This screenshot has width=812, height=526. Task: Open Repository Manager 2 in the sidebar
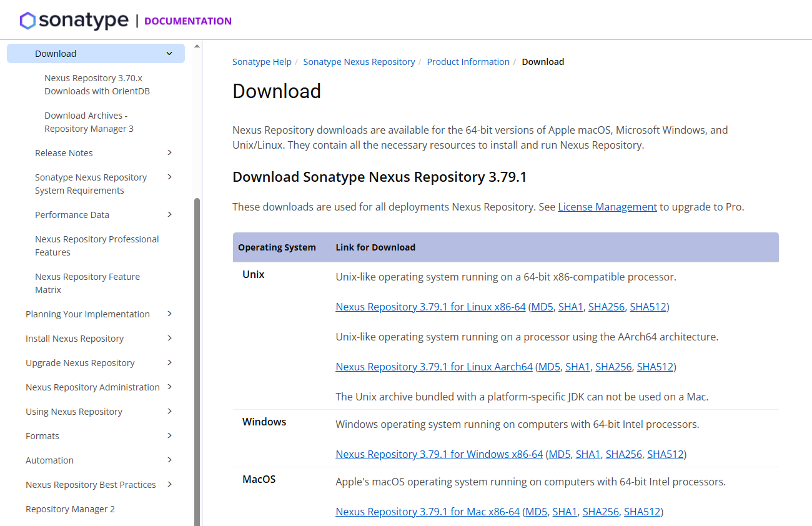click(70, 509)
